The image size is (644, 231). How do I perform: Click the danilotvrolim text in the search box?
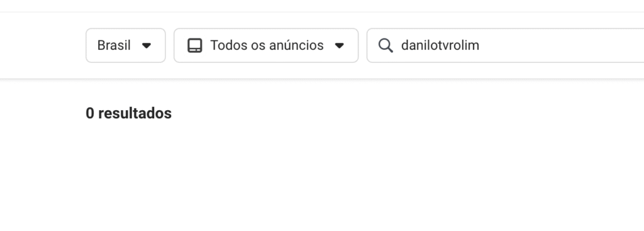440,45
